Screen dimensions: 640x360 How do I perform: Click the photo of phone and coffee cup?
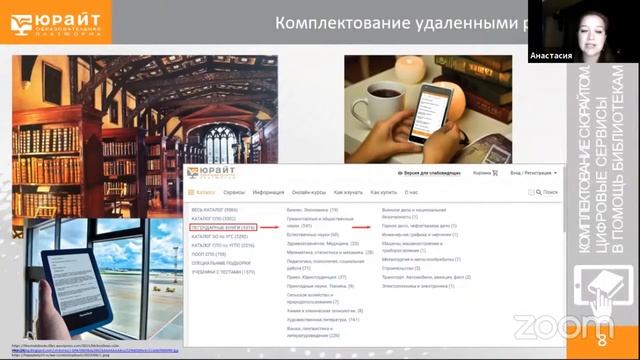tap(428, 109)
